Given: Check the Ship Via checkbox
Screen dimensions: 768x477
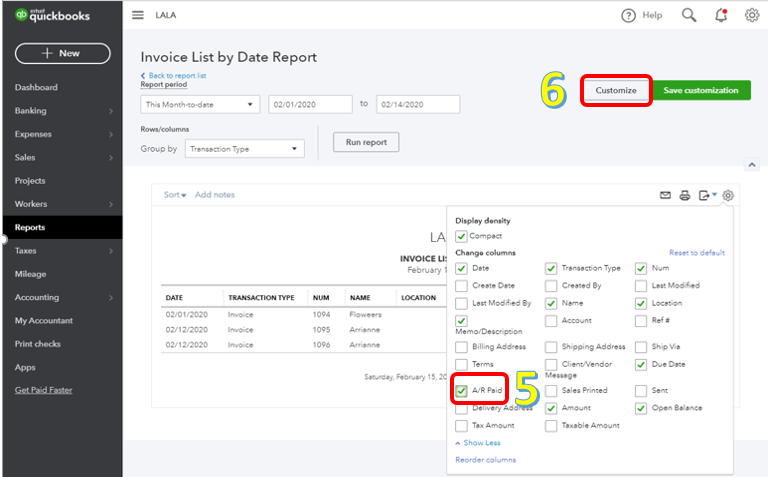Looking at the screenshot, I should (x=641, y=347).
